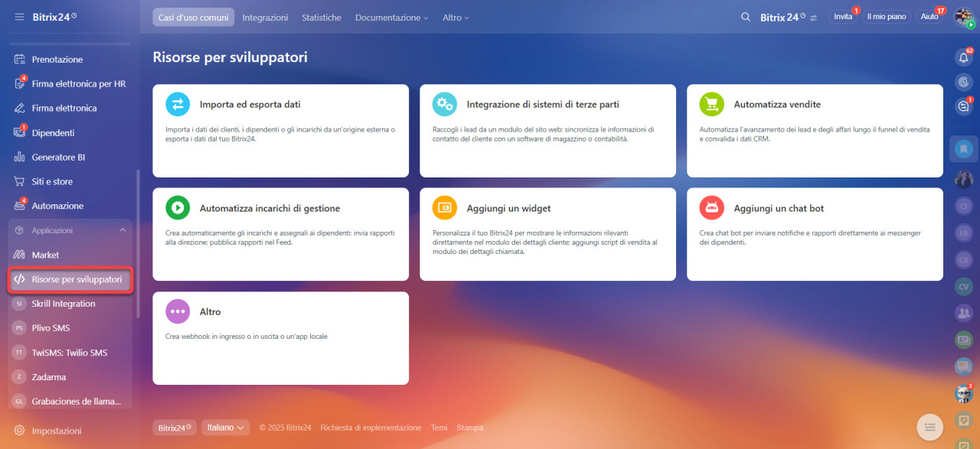The image size is (980, 449).
Task: Switch to the Integrazioni tab
Action: [x=265, y=17]
